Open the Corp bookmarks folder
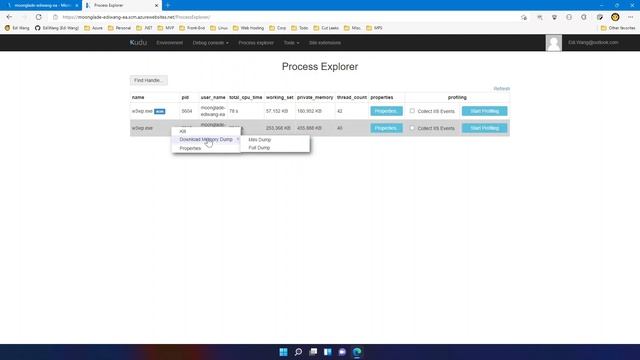 278,28
